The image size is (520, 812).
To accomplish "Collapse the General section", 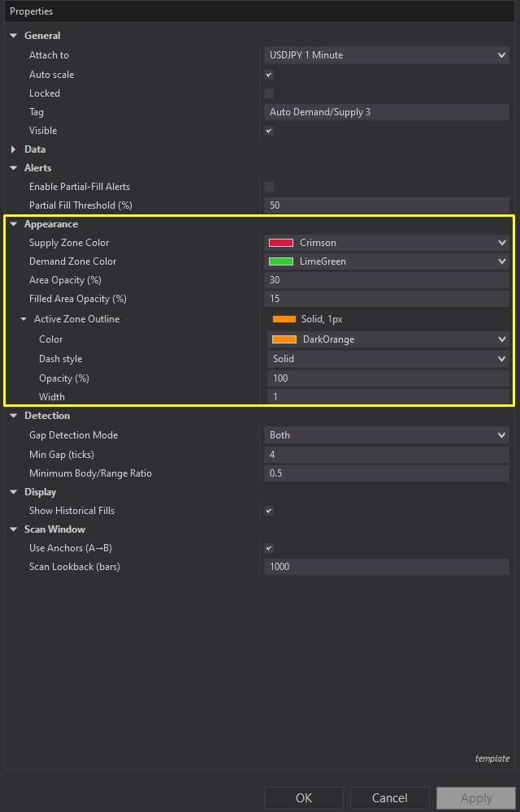I will (x=12, y=35).
